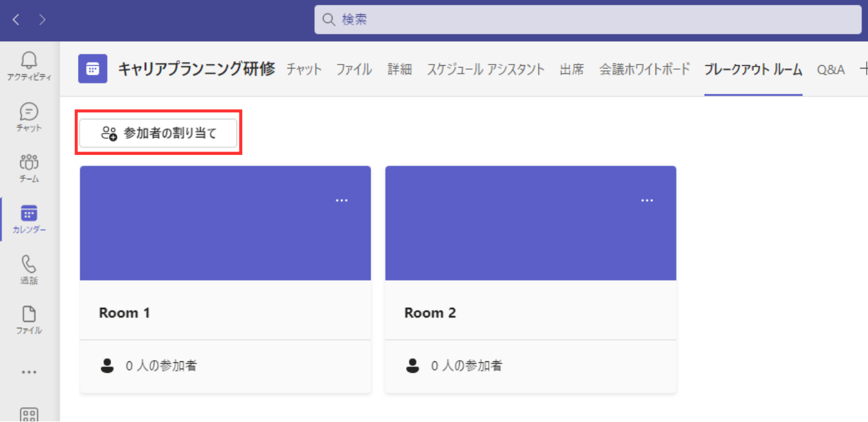Click Room 2's 0 人の参加者 text
Image resolution: width=868 pixels, height=422 pixels.
[x=466, y=366]
